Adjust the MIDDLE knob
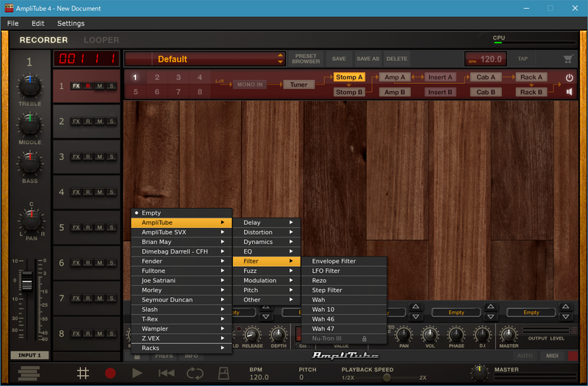Image resolution: width=588 pixels, height=386 pixels. (30, 125)
